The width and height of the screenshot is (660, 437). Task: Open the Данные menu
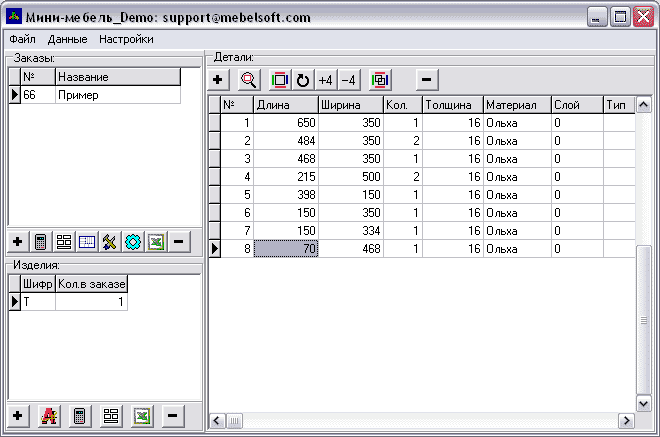67,40
